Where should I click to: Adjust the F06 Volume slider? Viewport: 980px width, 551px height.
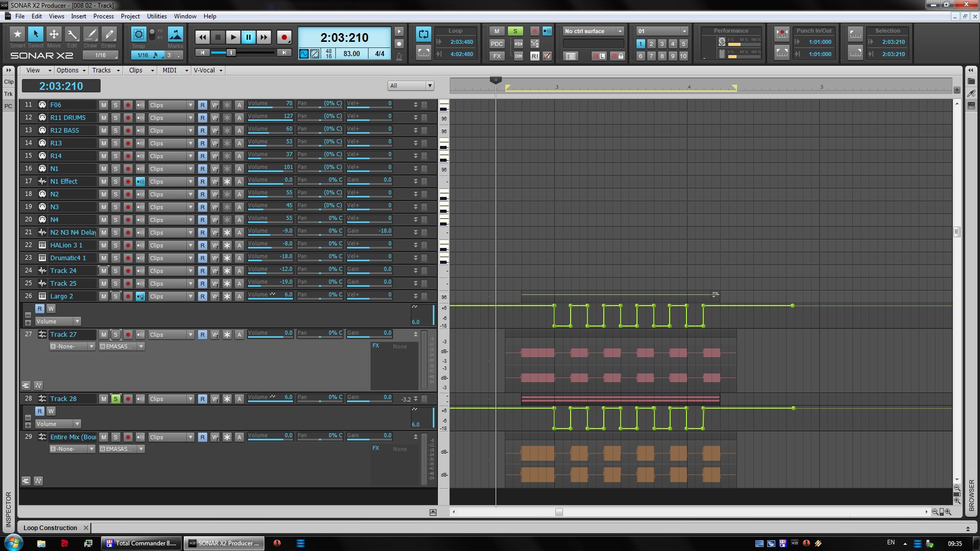click(x=270, y=105)
